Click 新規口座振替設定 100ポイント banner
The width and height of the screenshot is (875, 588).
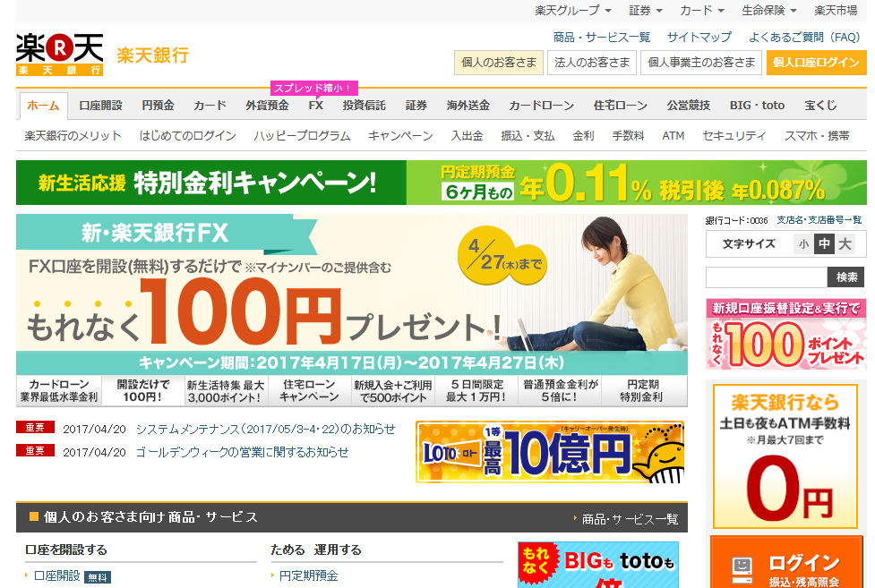point(786,335)
